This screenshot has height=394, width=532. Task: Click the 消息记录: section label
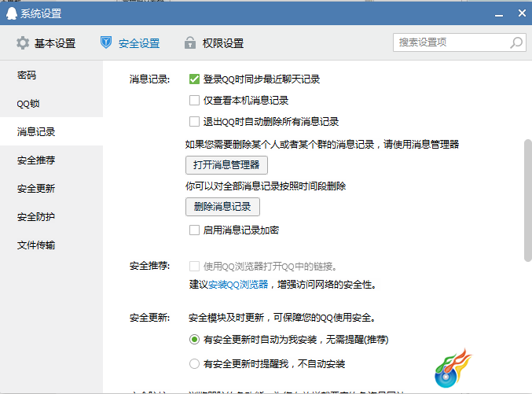point(149,79)
